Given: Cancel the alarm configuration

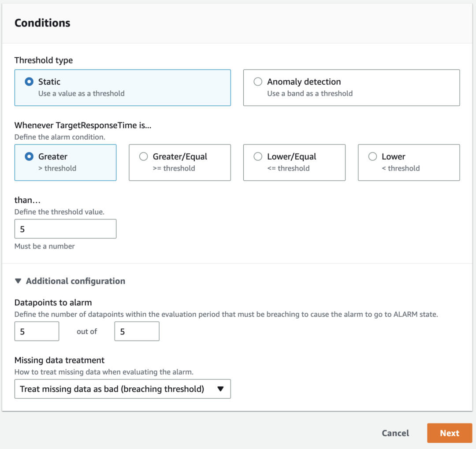Looking at the screenshot, I should tap(395, 433).
